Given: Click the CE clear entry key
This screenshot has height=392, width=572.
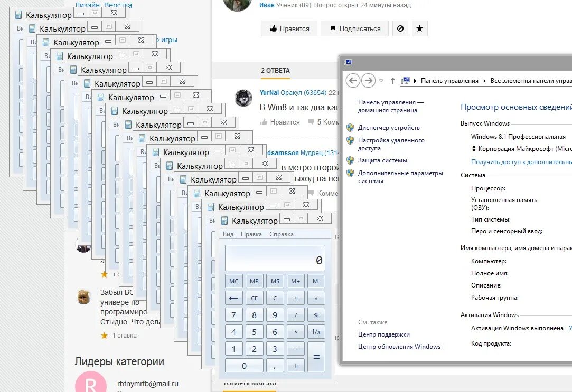Looking at the screenshot, I should click(254, 298).
